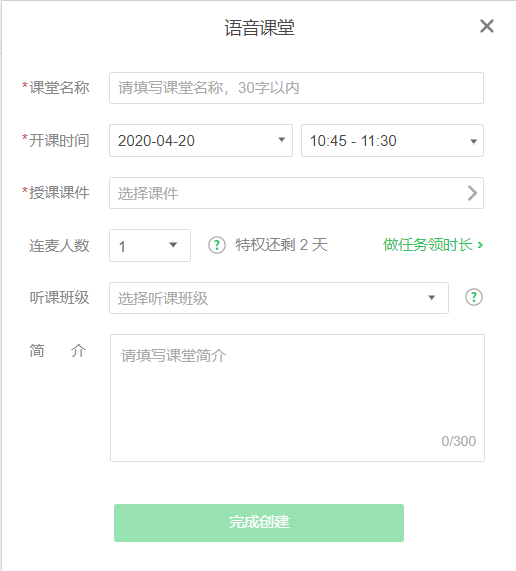Click the arrow icon of 10:45 - 11:30
The height and width of the screenshot is (571, 516).
pyautogui.click(x=473, y=141)
